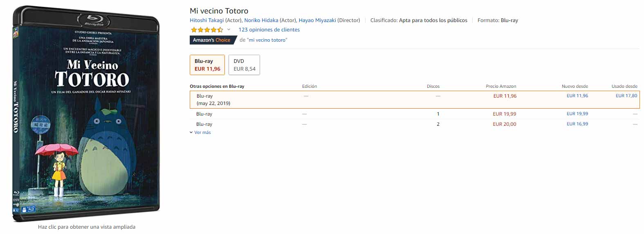Select the two-disc Blu-ray at EUR 20,00
Viewport: 644px width, 234px height.
(x=504, y=124)
